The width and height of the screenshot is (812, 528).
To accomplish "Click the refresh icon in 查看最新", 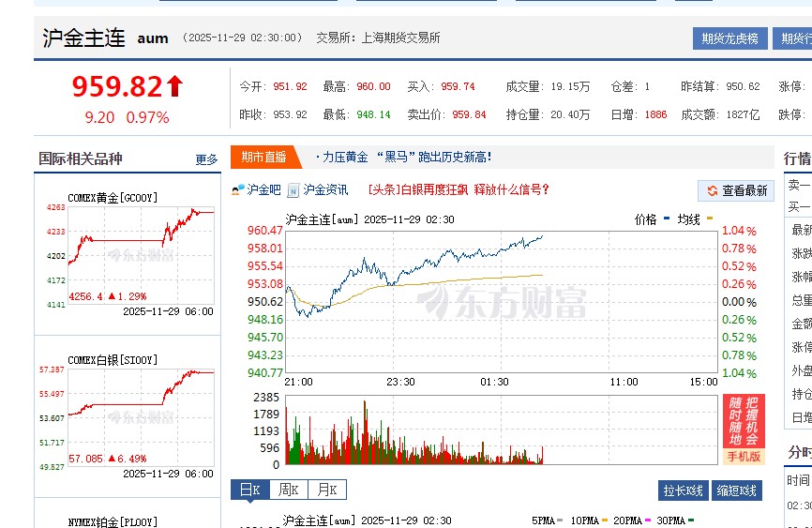I will (713, 190).
